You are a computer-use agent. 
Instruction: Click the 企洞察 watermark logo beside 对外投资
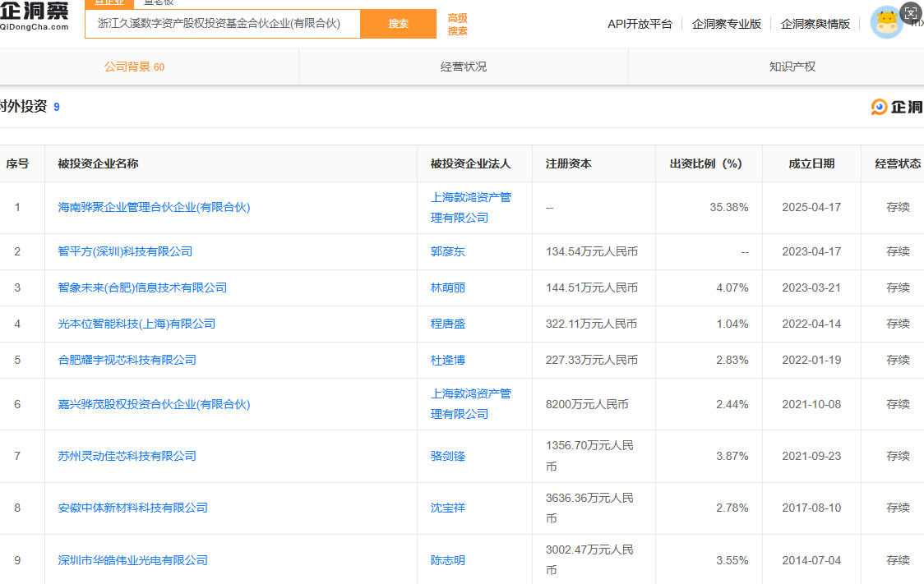point(897,107)
